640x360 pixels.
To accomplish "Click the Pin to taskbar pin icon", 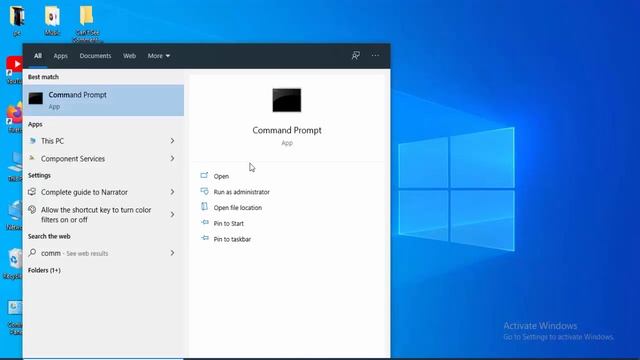I will click(x=204, y=238).
